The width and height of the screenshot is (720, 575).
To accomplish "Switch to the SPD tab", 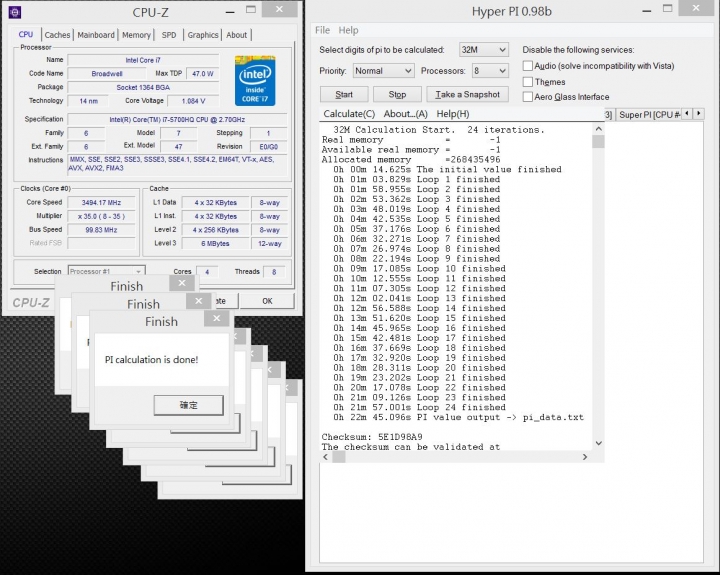I will (169, 35).
